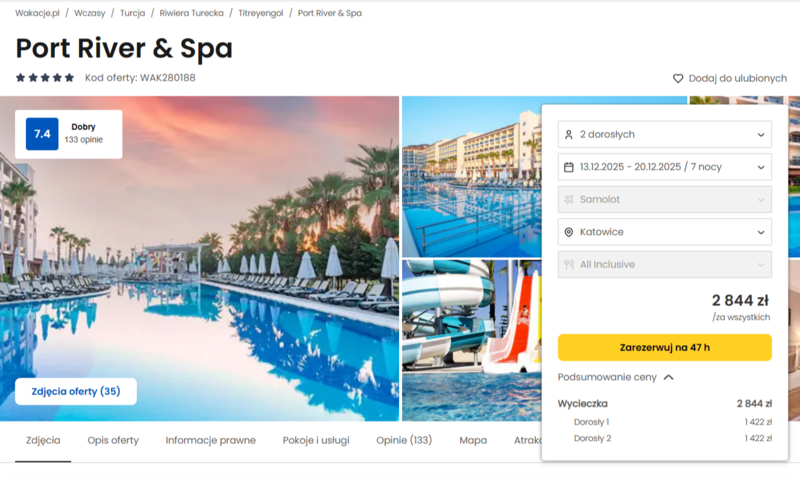This screenshot has width=800, height=480.
Task: Click the airplane icon next to Samolot
Action: point(569,199)
